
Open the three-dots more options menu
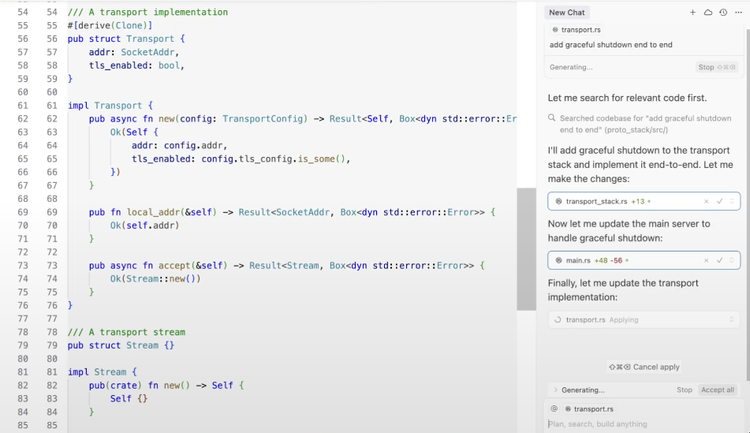[x=737, y=12]
